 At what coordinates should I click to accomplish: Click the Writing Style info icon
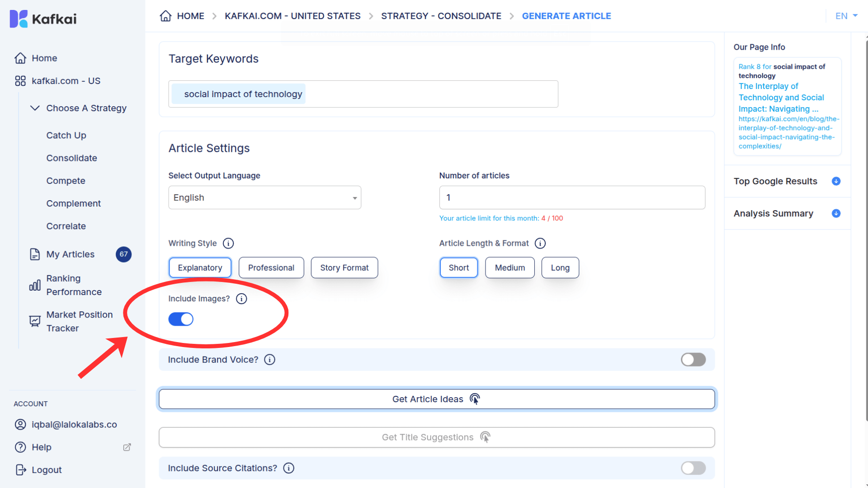pyautogui.click(x=228, y=243)
